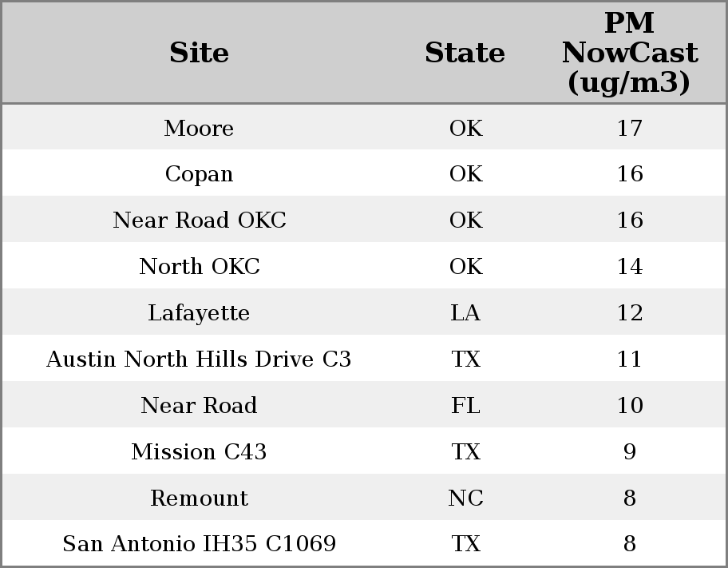The height and width of the screenshot is (568, 728).
Task: Select the Moore site cell
Action: point(199,129)
